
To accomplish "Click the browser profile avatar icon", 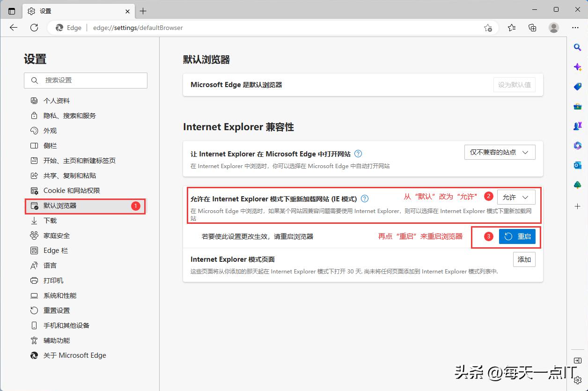I will 554,28.
